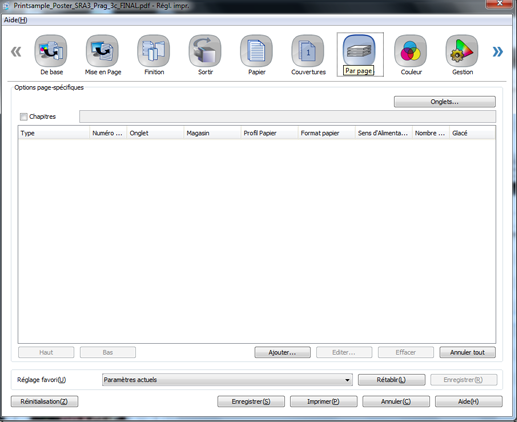517x422 pixels.
Task: Go to previous icons with left chevron
Action: (16, 52)
